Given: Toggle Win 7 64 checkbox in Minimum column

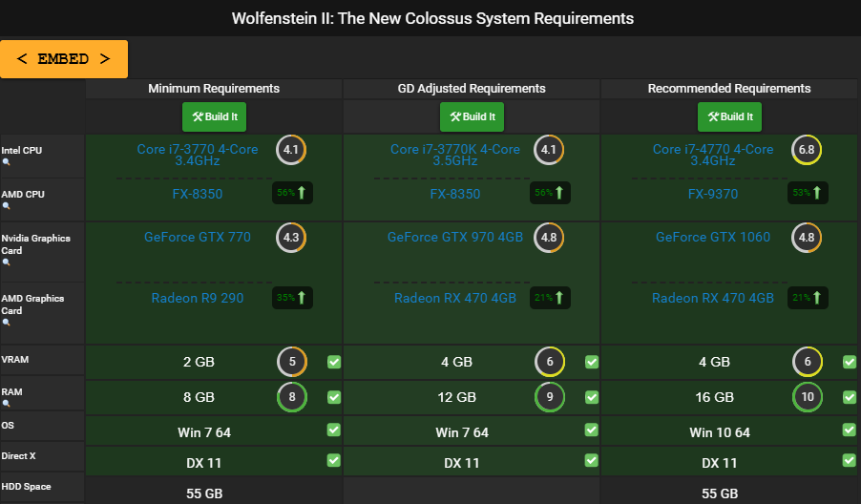Looking at the screenshot, I should [x=334, y=430].
